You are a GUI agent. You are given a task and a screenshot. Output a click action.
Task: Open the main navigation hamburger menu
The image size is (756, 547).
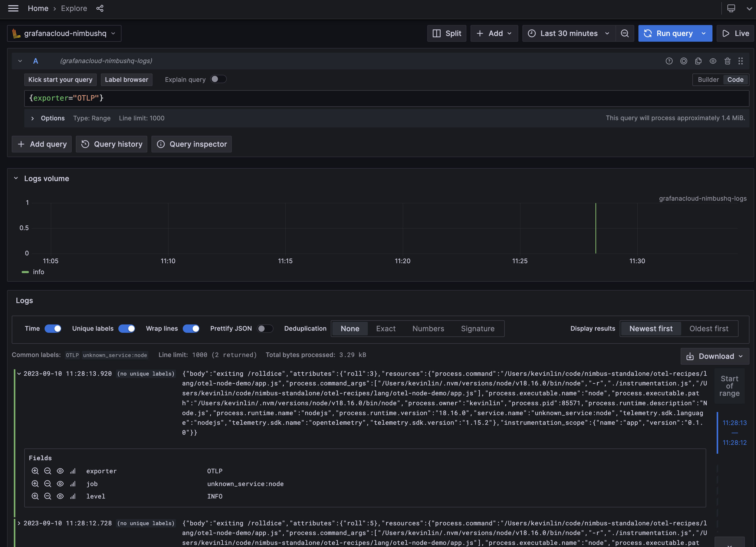click(13, 8)
